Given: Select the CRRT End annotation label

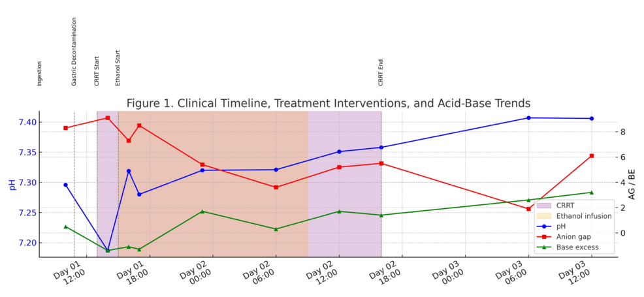Looking at the screenshot, I should [381, 73].
